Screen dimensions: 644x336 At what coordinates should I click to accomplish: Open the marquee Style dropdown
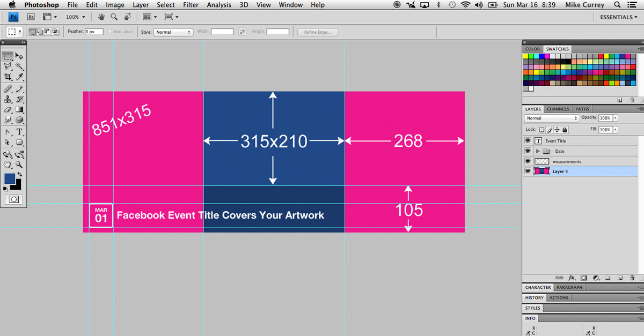(x=173, y=32)
